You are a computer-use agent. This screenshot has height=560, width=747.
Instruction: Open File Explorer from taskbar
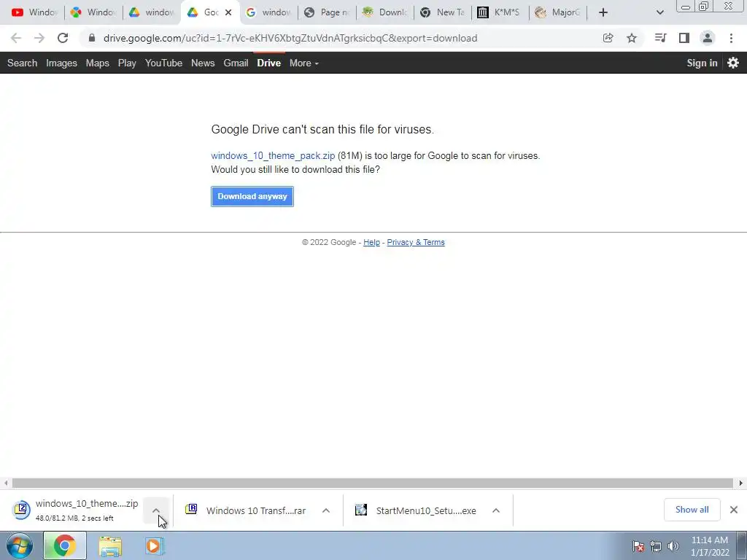[x=110, y=546]
